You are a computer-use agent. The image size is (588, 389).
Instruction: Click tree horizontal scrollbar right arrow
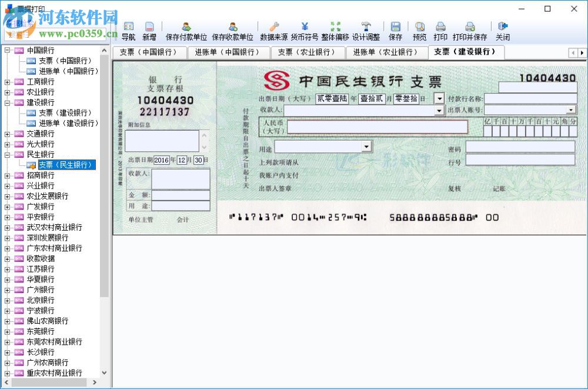95,383
